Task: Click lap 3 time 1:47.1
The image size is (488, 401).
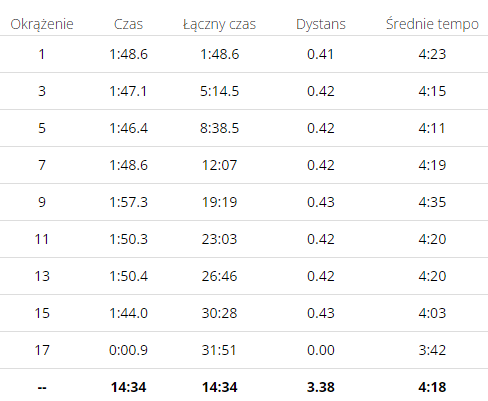Action: (x=128, y=91)
